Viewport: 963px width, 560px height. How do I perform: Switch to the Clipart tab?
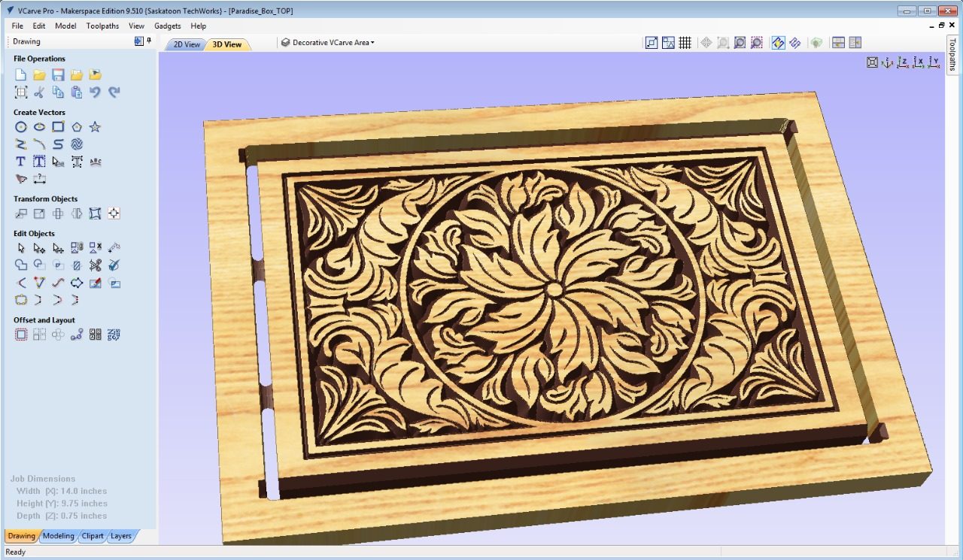click(93, 536)
